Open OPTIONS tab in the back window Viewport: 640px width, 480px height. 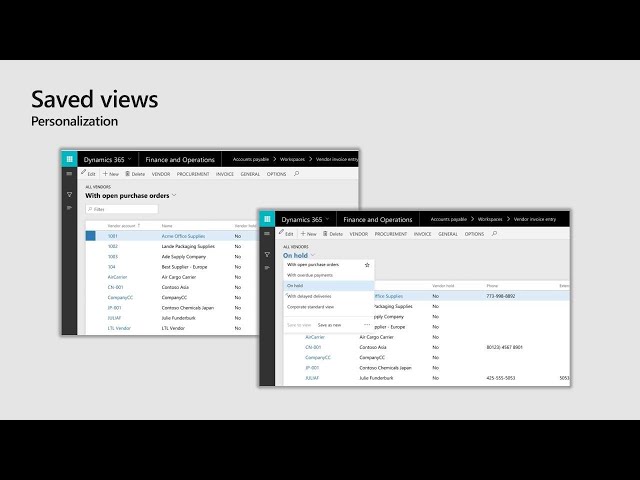276,174
